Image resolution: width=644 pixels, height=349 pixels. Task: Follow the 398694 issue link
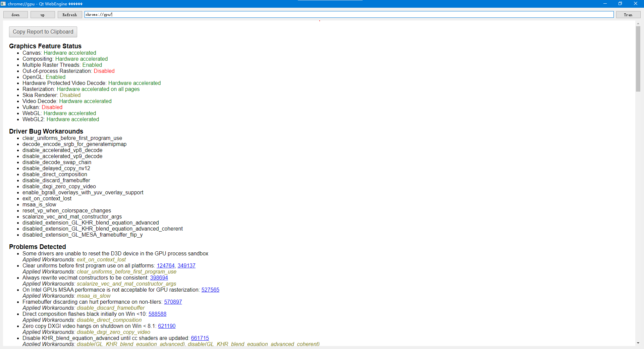click(x=159, y=278)
